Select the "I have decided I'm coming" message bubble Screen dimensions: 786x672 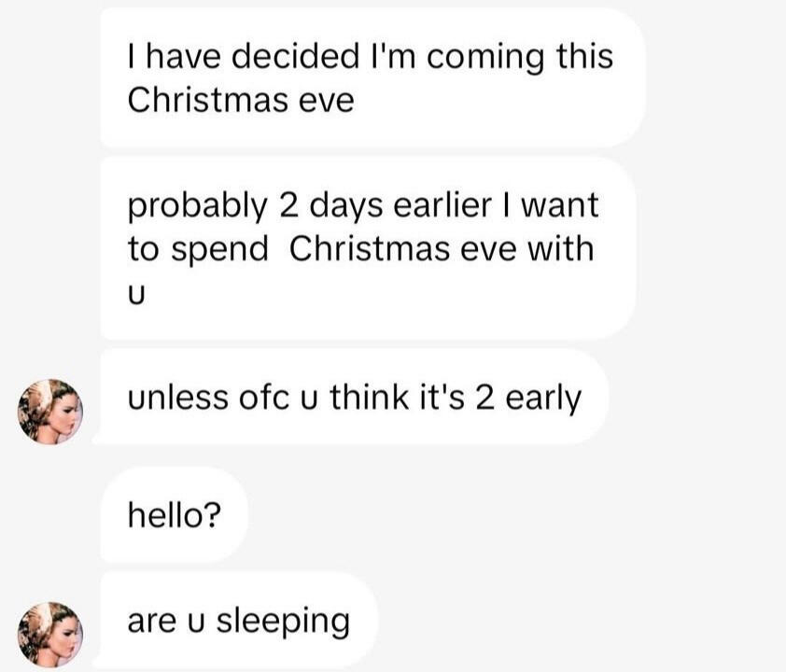(372, 77)
